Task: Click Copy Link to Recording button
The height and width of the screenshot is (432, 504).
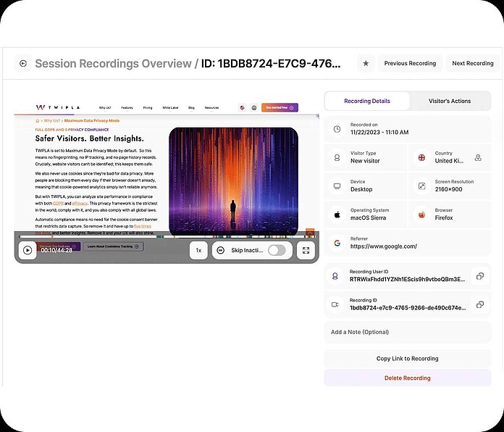Action: 407,358
